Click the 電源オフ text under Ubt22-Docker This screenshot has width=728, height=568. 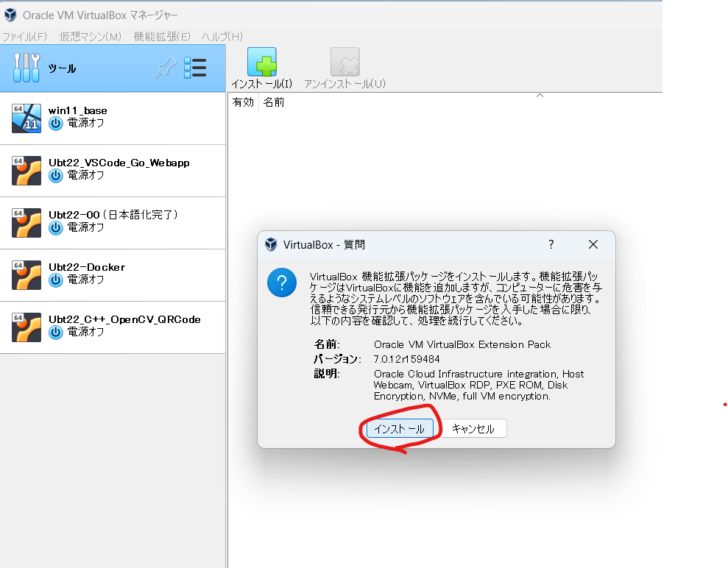click(85, 280)
